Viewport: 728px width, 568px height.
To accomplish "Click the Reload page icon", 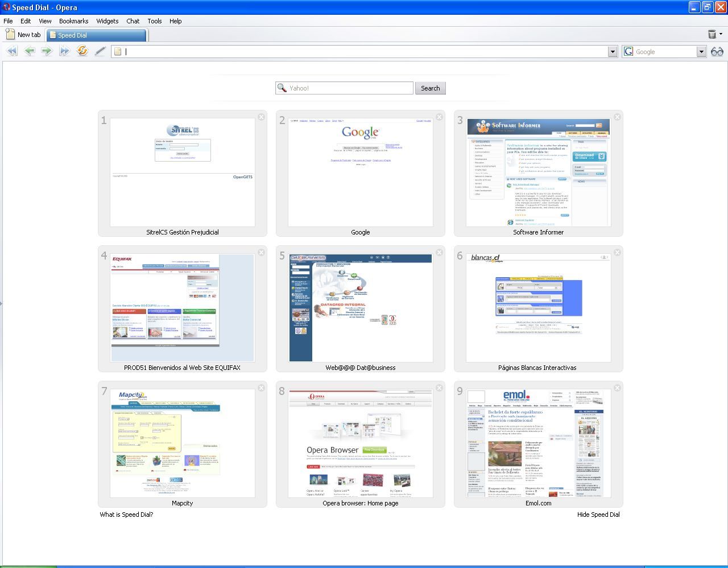I will (x=82, y=51).
